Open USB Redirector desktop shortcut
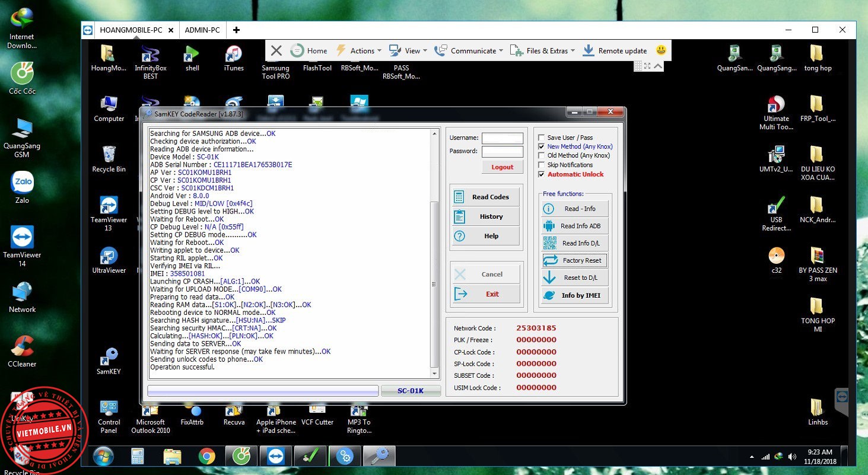The width and height of the screenshot is (868, 475). point(776,214)
